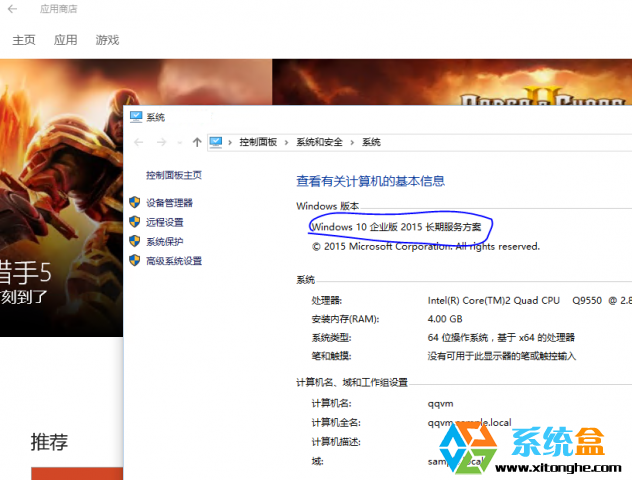The image size is (632, 480).
Task: Select the 没有可用于此显示器的笔或触控输入 text
Action: [502, 356]
